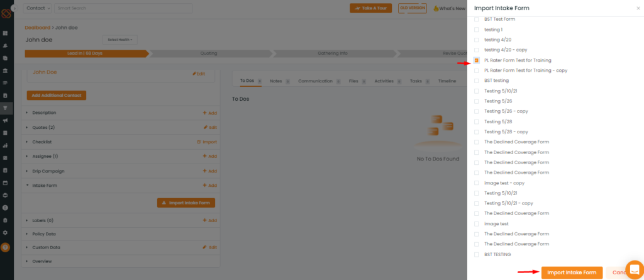Expand the Drip Campaign section

pos(48,171)
